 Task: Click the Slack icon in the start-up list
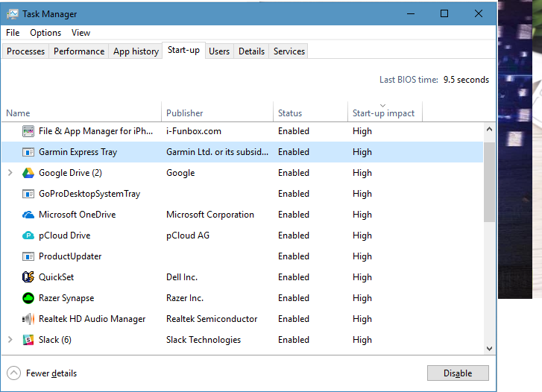coord(28,340)
